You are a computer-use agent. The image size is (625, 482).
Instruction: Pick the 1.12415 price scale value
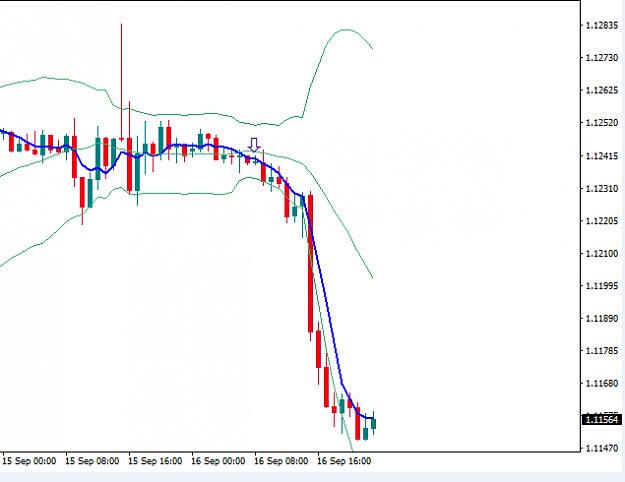[x=601, y=156]
